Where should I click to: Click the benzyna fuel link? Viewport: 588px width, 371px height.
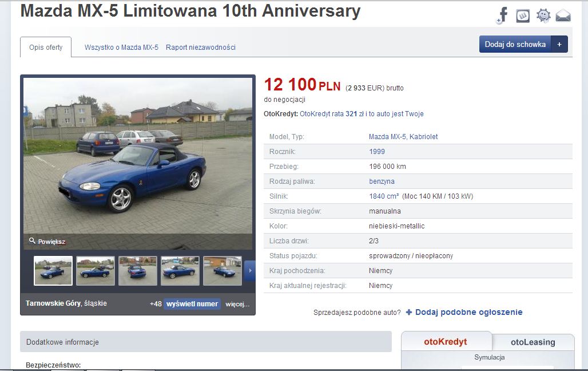382,181
